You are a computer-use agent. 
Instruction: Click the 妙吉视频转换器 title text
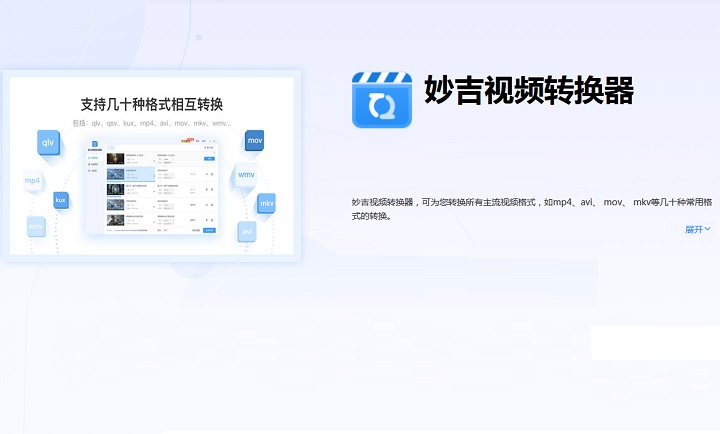(x=529, y=90)
